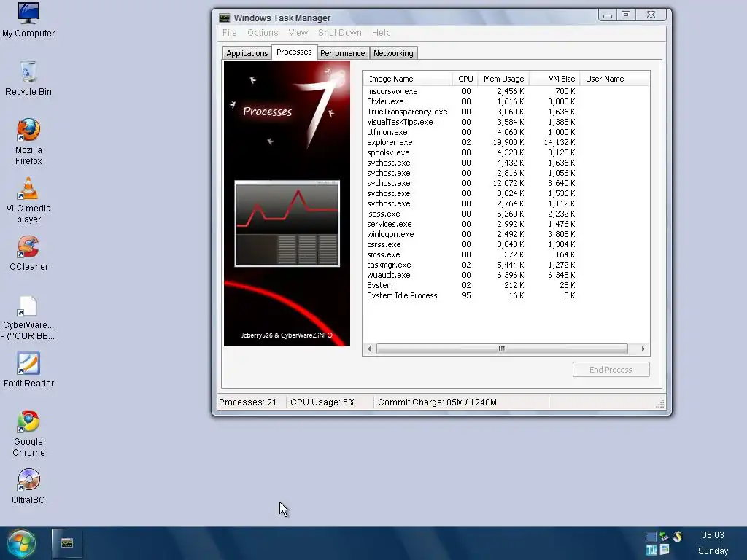747x560 pixels.
Task: Open the CyberWare desktop shortcut file
Action: pyautogui.click(x=28, y=318)
